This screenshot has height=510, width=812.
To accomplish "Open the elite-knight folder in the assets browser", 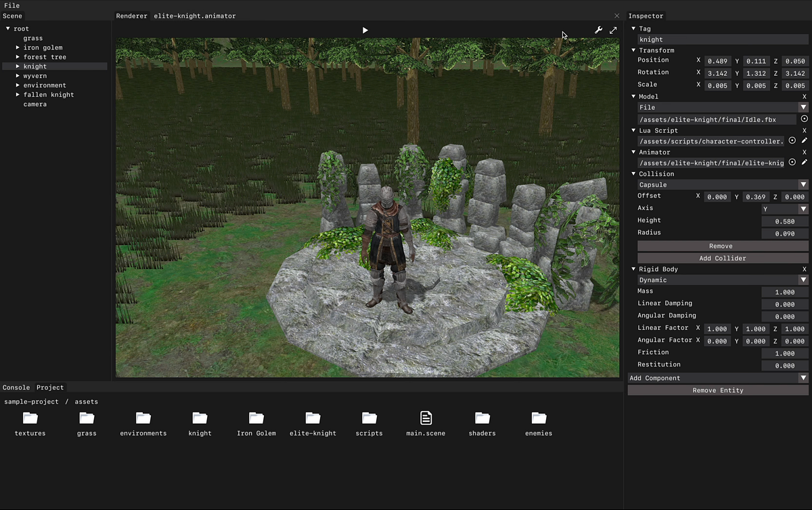I will pos(313,418).
